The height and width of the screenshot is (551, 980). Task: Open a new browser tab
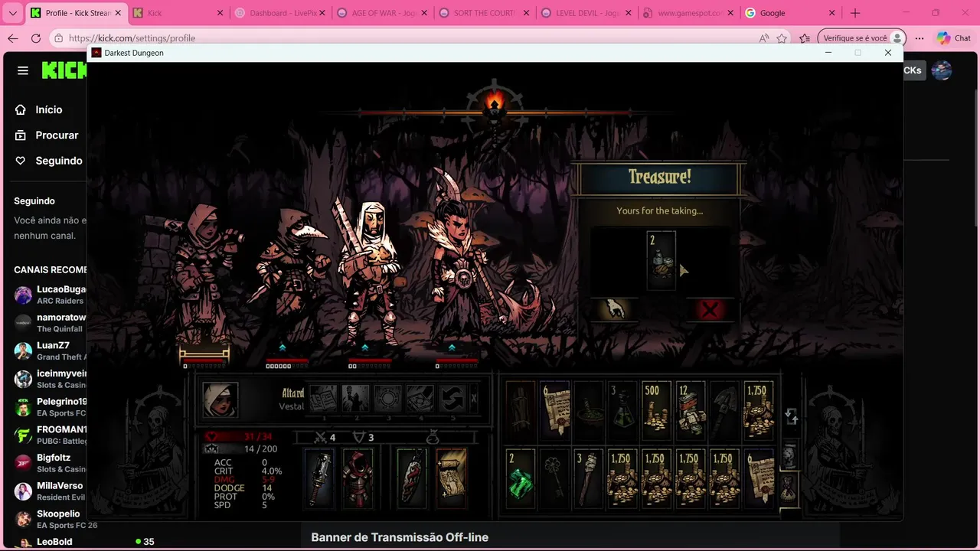click(855, 13)
